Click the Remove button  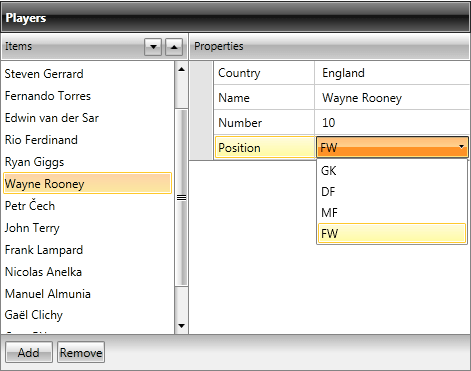pyautogui.click(x=81, y=352)
